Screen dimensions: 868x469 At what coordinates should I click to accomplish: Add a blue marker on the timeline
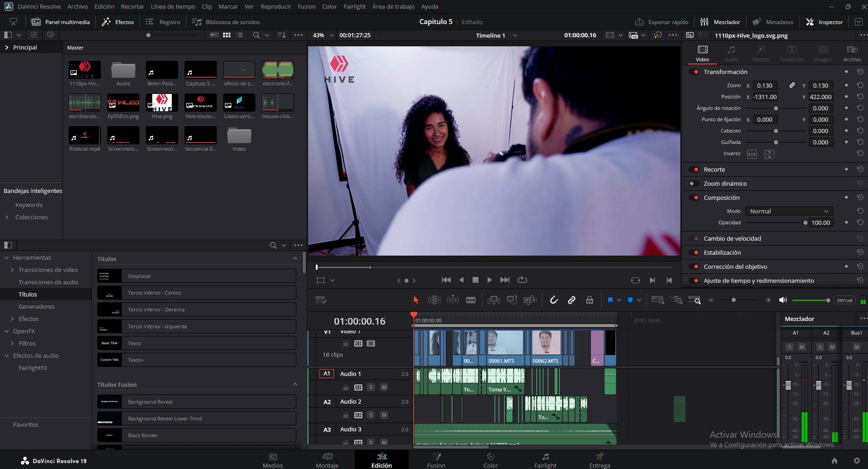(x=630, y=300)
